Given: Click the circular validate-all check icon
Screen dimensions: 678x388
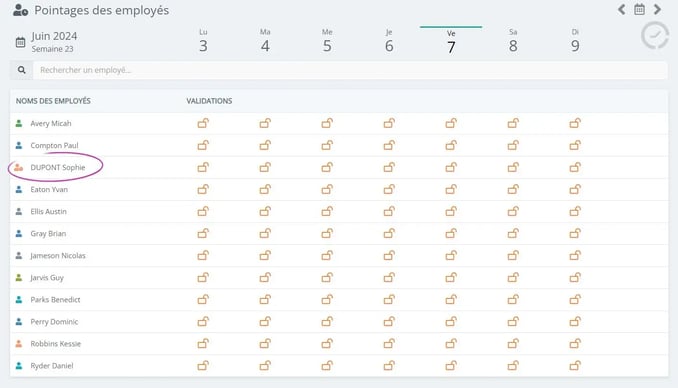Looking at the screenshot, I should tap(655, 35).
